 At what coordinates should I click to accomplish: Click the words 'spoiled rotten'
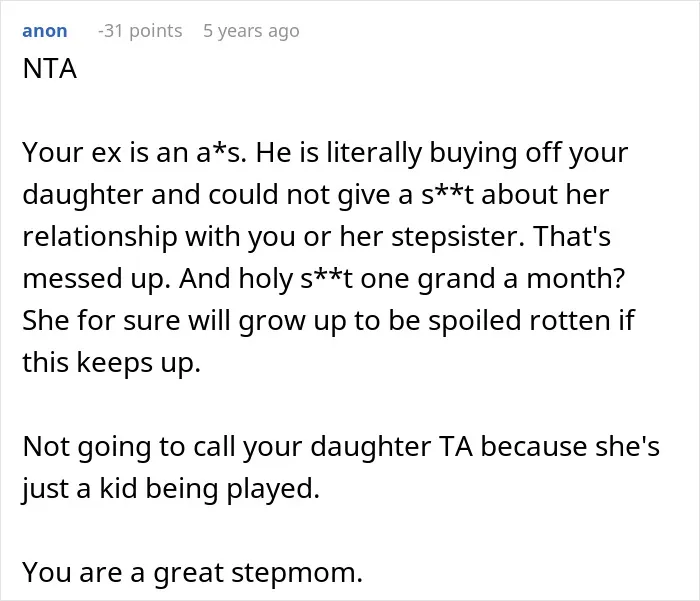(x=520, y=320)
